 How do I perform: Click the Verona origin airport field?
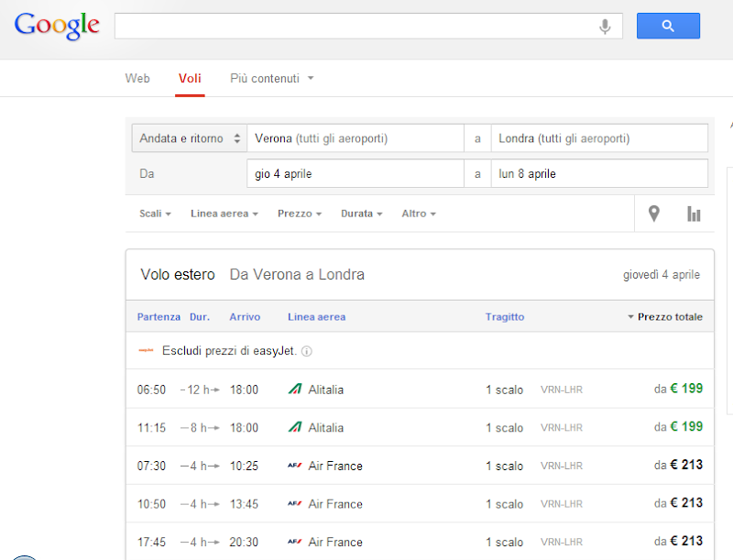356,139
